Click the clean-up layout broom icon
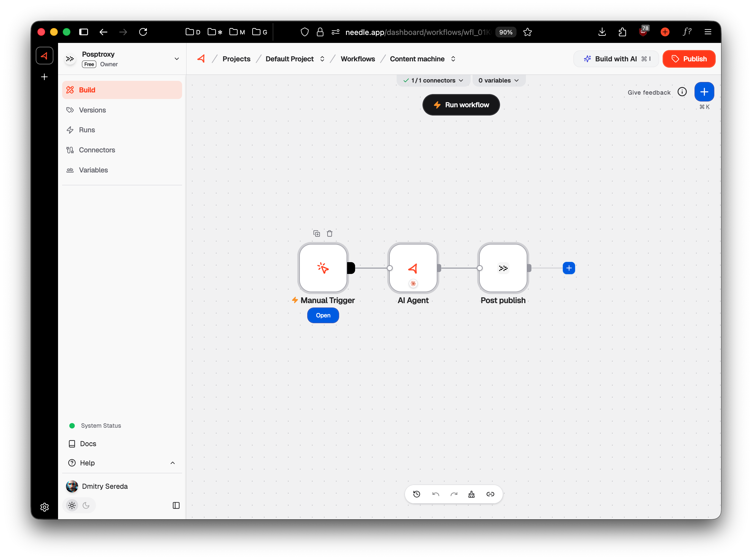This screenshot has width=752, height=560. (471, 494)
